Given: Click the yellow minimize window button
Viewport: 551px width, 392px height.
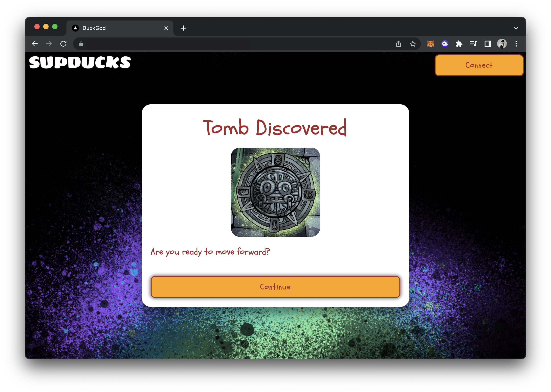Looking at the screenshot, I should (x=46, y=27).
